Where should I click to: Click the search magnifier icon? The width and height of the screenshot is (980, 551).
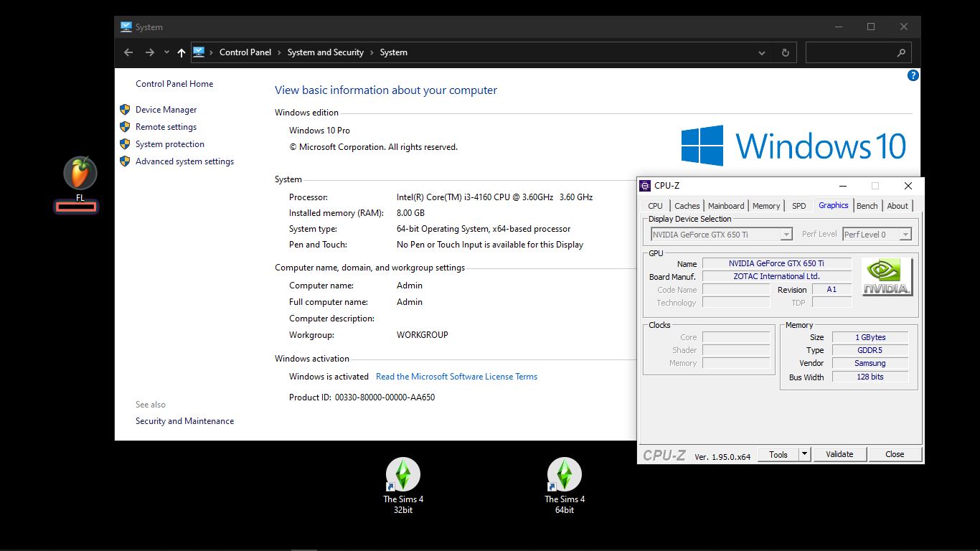901,52
